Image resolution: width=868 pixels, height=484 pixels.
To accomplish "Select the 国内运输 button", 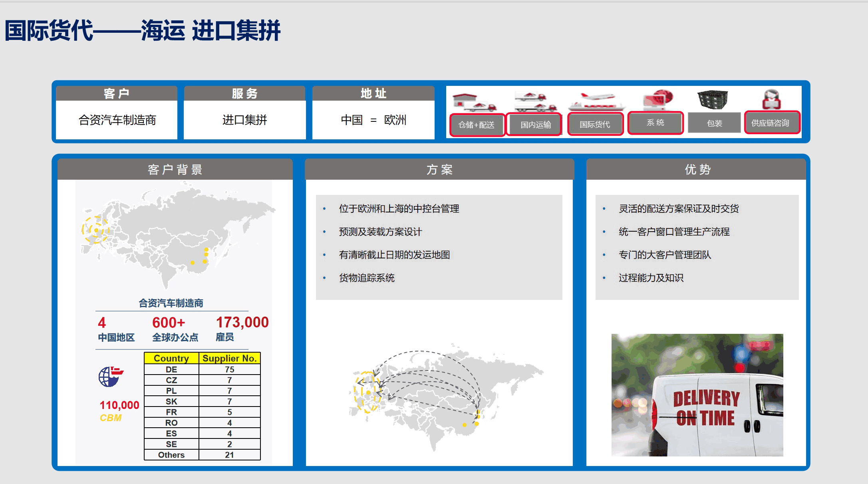I will 535,125.
